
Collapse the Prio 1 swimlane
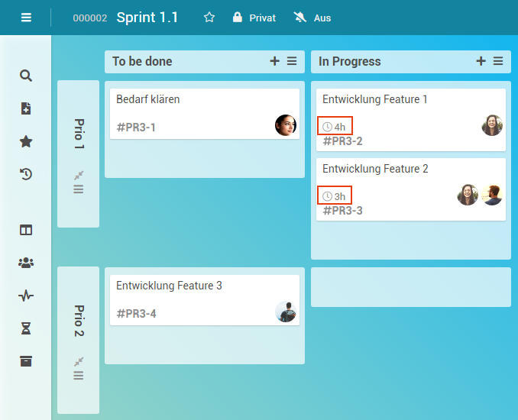click(x=78, y=175)
